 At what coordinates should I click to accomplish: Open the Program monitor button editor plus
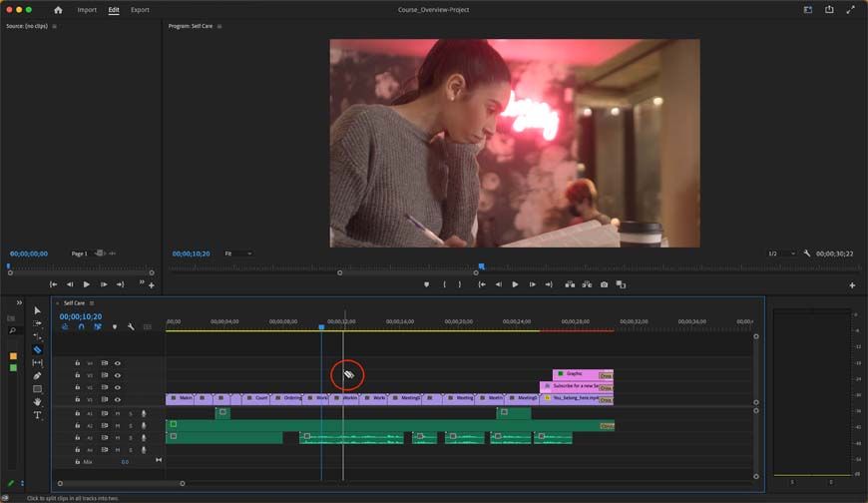852,285
